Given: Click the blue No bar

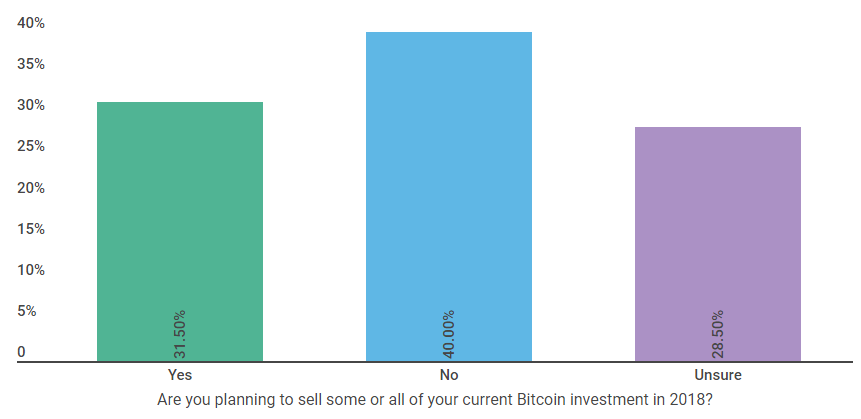Looking at the screenshot, I should [449, 190].
